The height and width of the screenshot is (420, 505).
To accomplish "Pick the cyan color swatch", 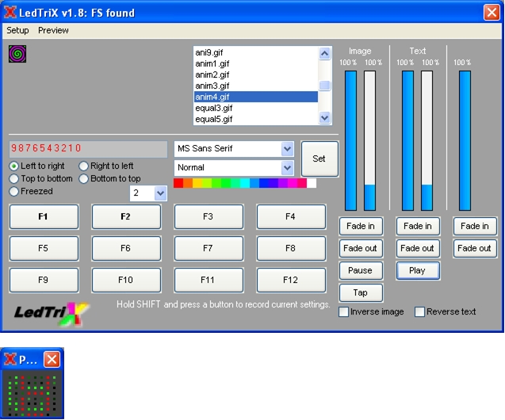I will 245,183.
